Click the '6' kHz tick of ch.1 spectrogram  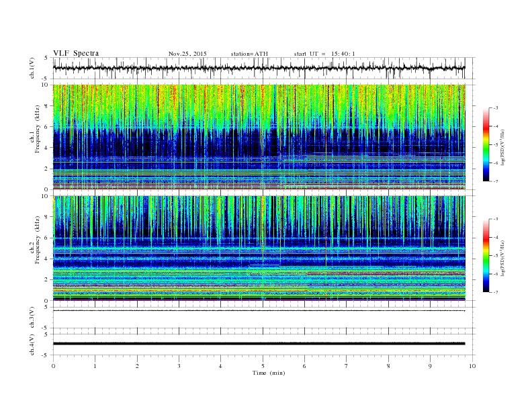click(46, 127)
